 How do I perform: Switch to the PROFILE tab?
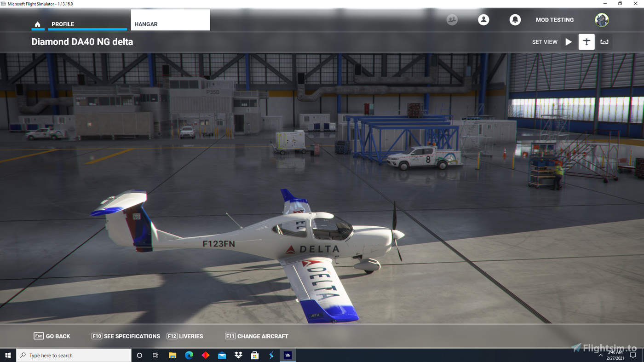pos(64,24)
